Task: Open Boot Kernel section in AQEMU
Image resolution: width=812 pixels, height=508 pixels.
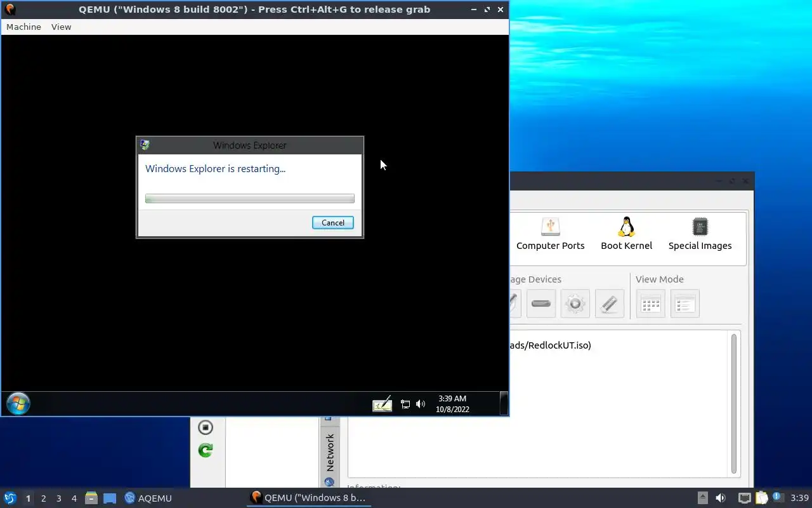Action: (x=626, y=234)
